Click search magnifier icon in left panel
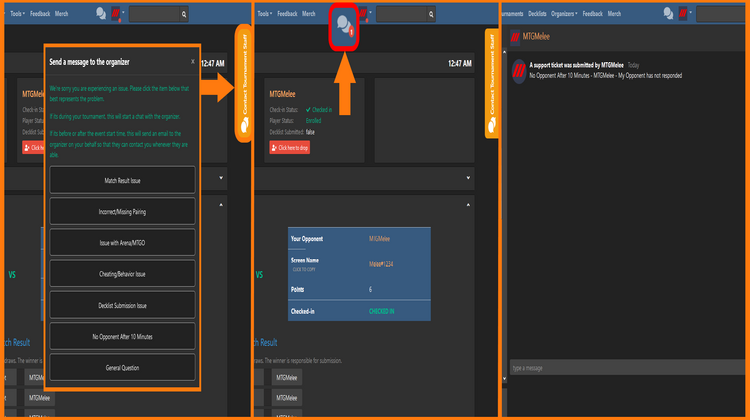The image size is (750, 420). (x=184, y=14)
